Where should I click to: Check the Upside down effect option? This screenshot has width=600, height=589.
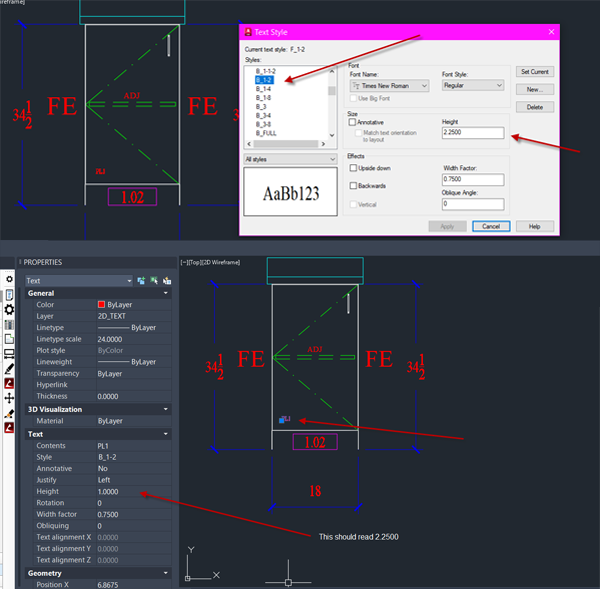click(353, 169)
